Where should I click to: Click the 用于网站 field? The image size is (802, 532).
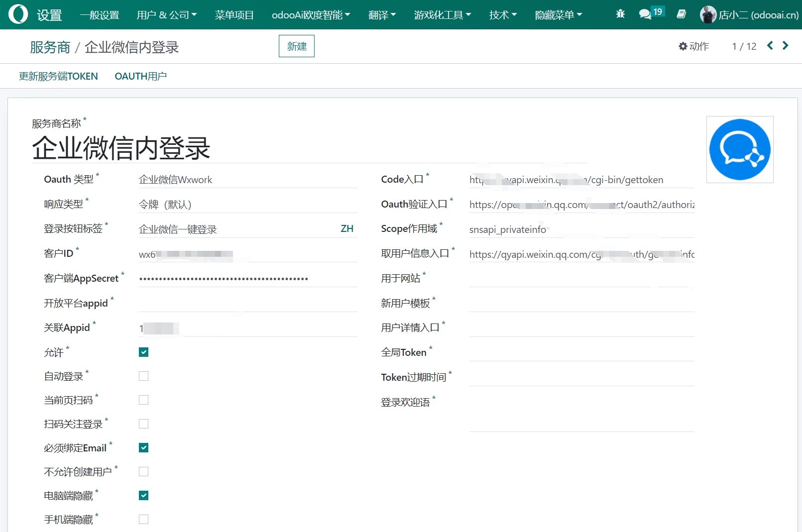[581, 279]
